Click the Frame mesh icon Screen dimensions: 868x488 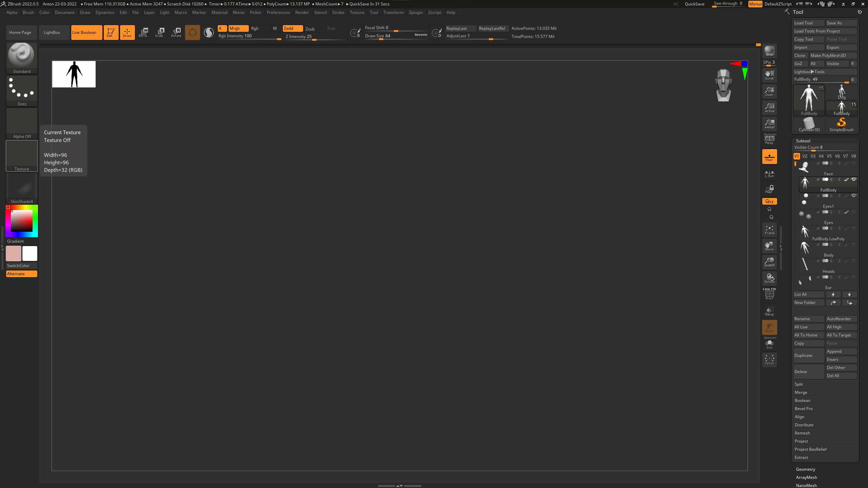769,230
